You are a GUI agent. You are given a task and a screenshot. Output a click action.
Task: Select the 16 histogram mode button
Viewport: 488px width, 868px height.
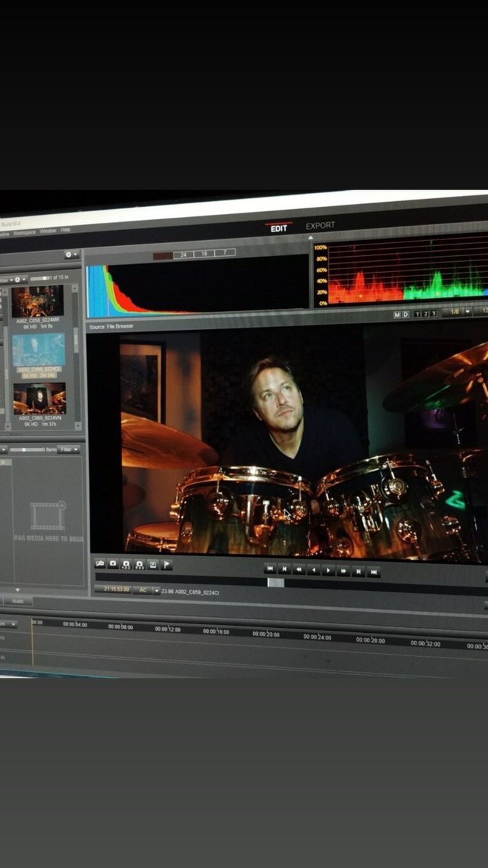point(205,254)
